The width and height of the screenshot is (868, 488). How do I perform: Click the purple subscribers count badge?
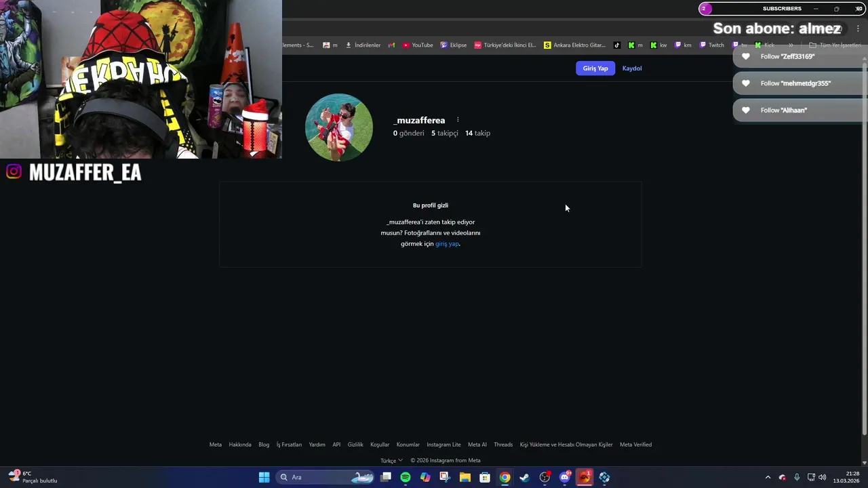point(705,9)
